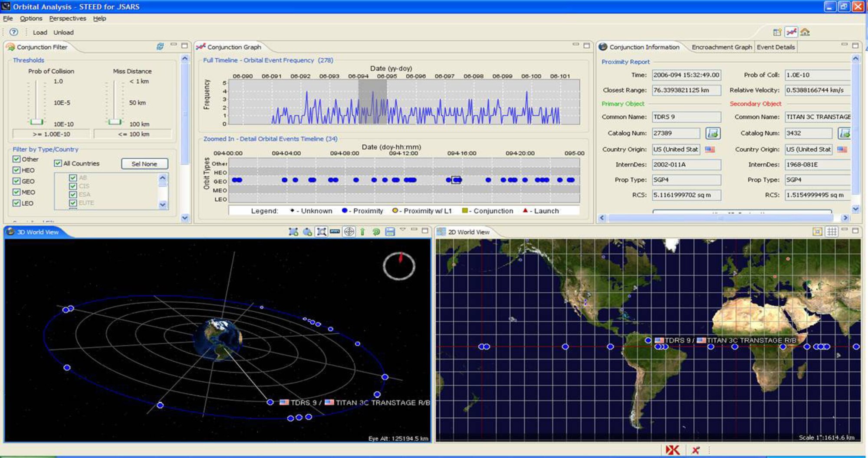Click Conjunction Information scroll left arrow
The width and height of the screenshot is (868, 458).
[602, 218]
